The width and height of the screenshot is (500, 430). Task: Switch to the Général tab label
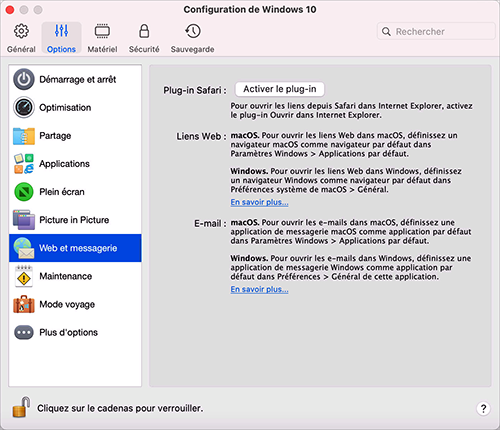point(21,49)
